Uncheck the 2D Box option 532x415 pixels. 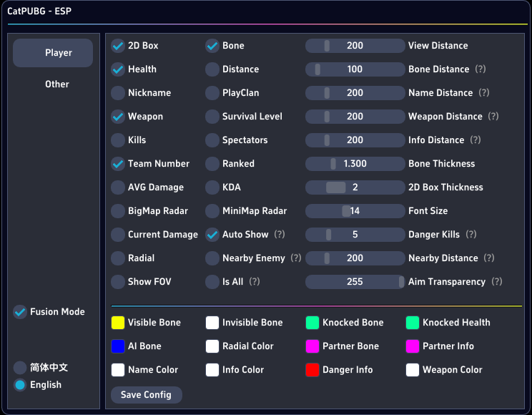[118, 46]
